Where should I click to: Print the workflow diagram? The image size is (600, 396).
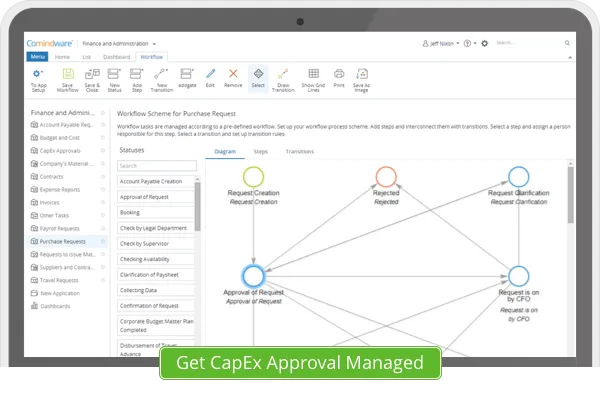(x=339, y=78)
